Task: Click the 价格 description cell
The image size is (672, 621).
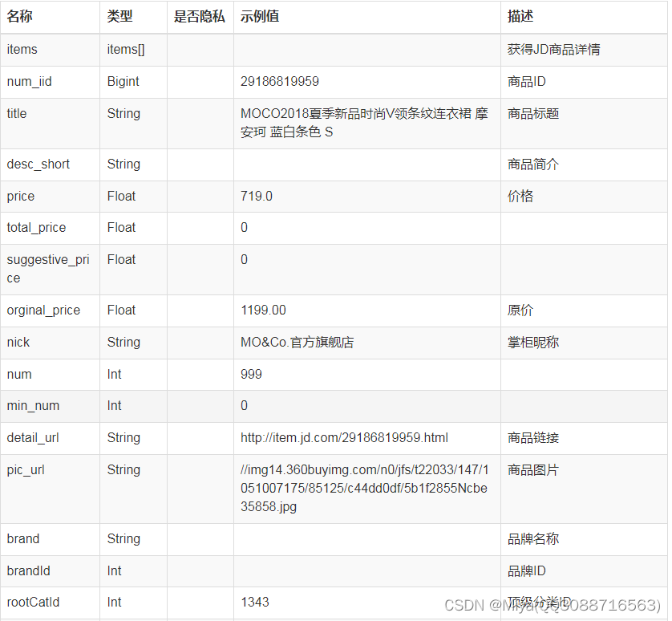Action: pyautogui.click(x=520, y=197)
